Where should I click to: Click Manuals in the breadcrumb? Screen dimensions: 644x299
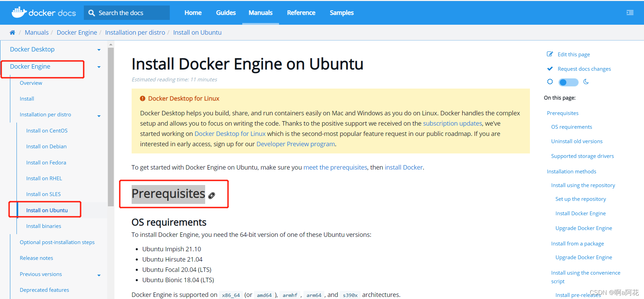(37, 33)
